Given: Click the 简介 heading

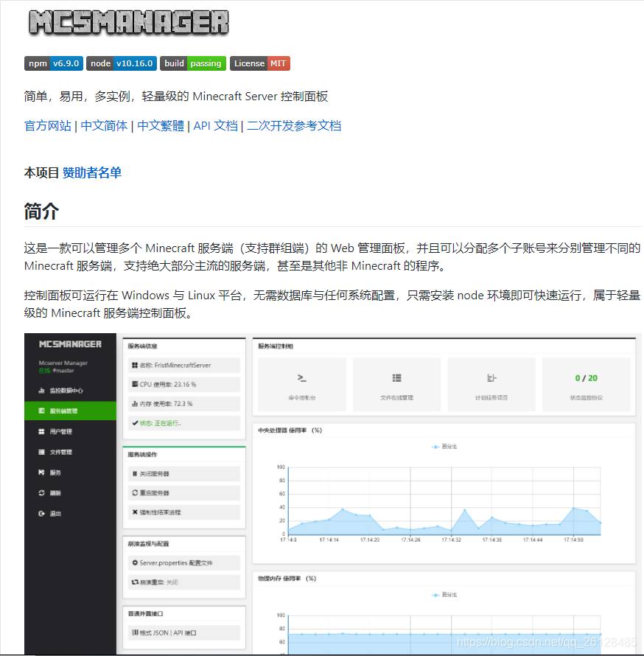Looking at the screenshot, I should click(x=41, y=211).
